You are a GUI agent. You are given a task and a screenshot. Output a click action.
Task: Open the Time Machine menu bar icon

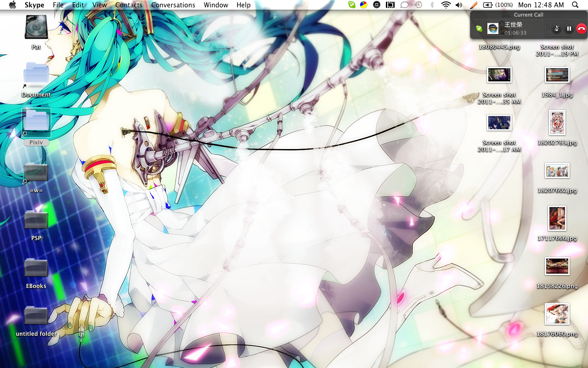(418, 5)
